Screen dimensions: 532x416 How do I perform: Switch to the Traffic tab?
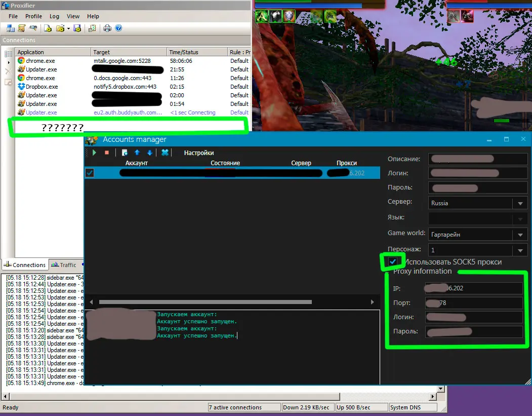[x=64, y=264]
